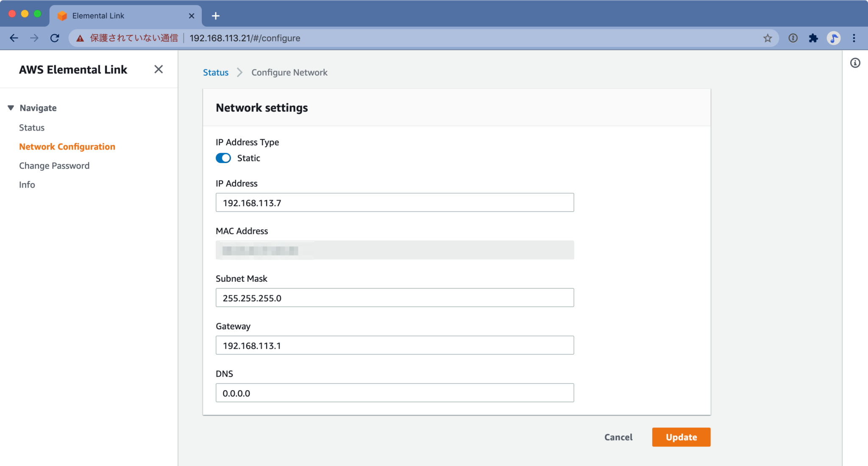Open Chrome's three-dot menu
The height and width of the screenshot is (466, 868).
[854, 38]
